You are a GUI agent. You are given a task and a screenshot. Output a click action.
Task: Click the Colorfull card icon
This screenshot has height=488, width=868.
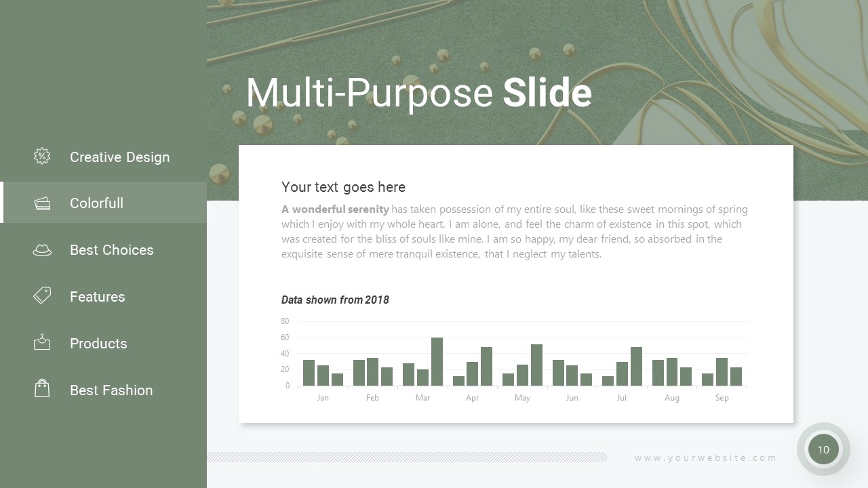click(42, 203)
